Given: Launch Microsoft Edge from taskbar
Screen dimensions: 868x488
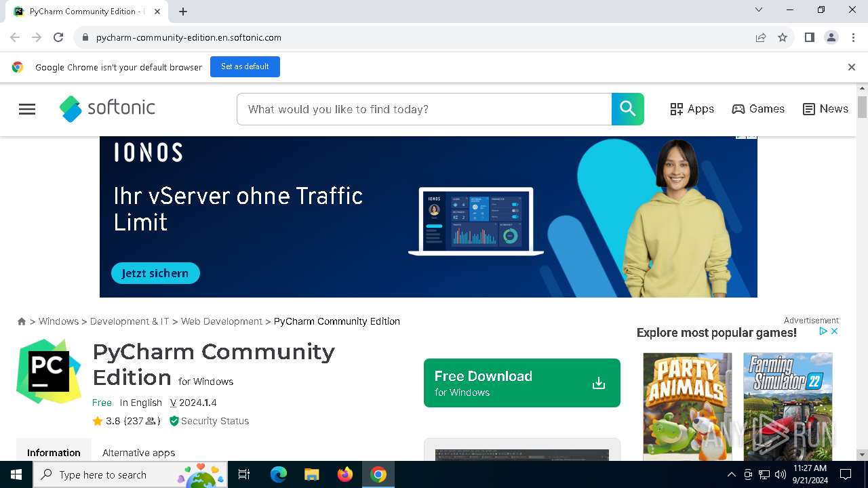Looking at the screenshot, I should [279, 474].
